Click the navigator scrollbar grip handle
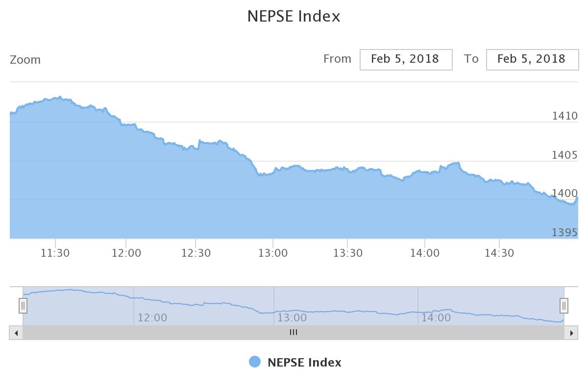 pyautogui.click(x=294, y=332)
